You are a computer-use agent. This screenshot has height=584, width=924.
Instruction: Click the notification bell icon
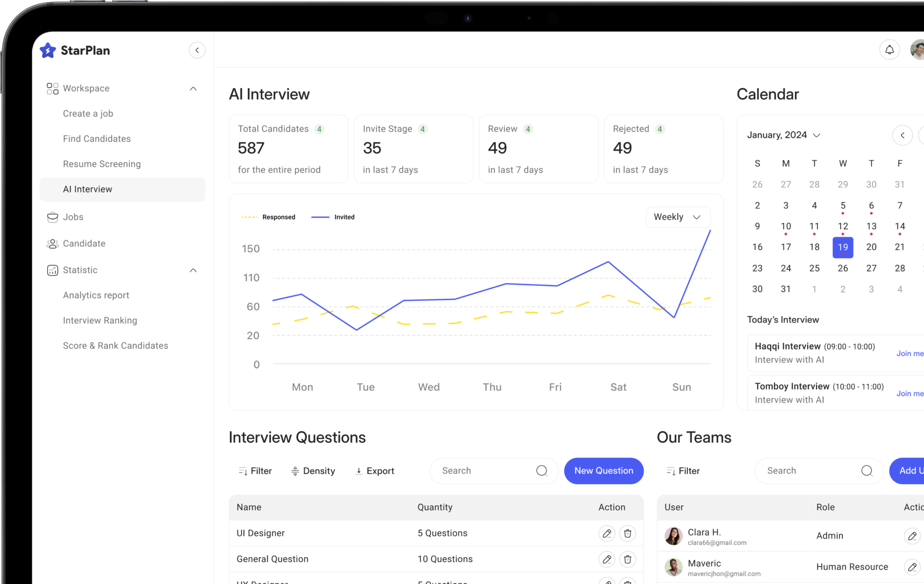889,50
